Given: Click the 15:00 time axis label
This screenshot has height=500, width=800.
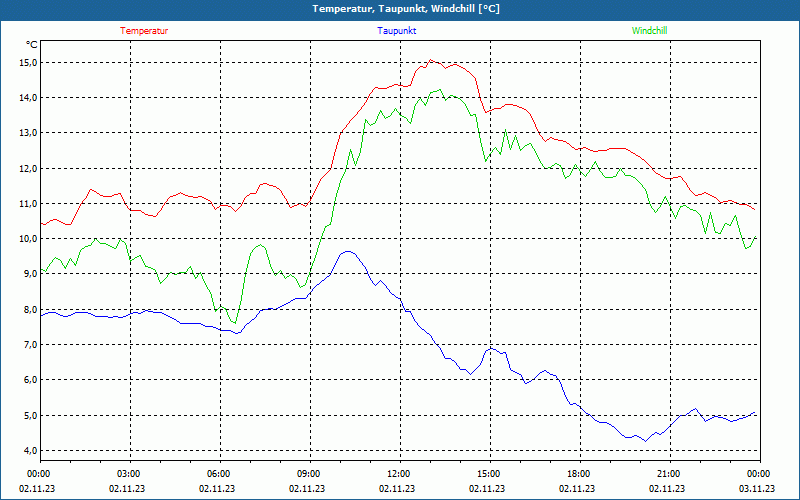Looking at the screenshot, I should pyautogui.click(x=488, y=474).
